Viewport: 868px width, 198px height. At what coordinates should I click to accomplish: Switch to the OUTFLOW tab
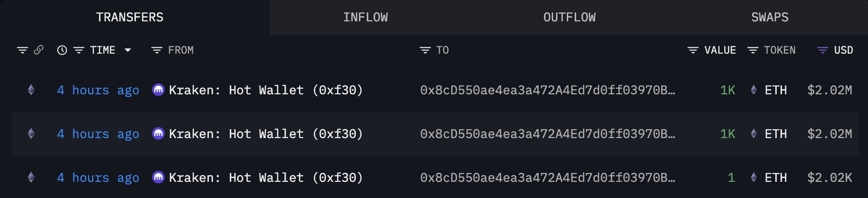coord(569,17)
